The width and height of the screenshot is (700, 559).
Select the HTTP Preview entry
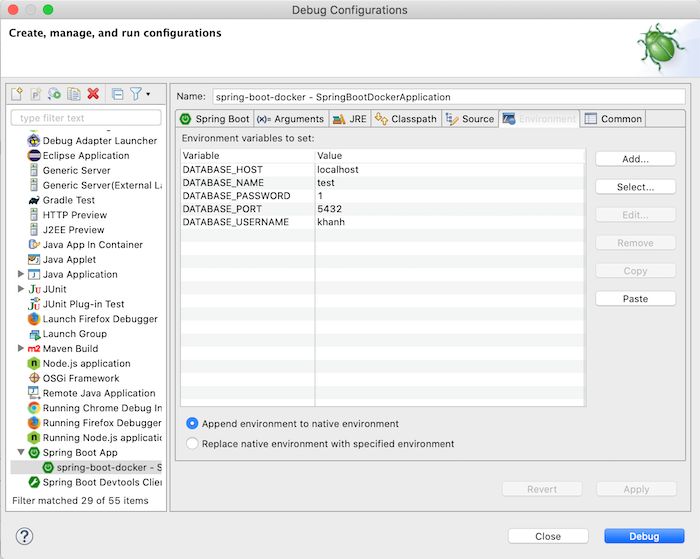75,215
